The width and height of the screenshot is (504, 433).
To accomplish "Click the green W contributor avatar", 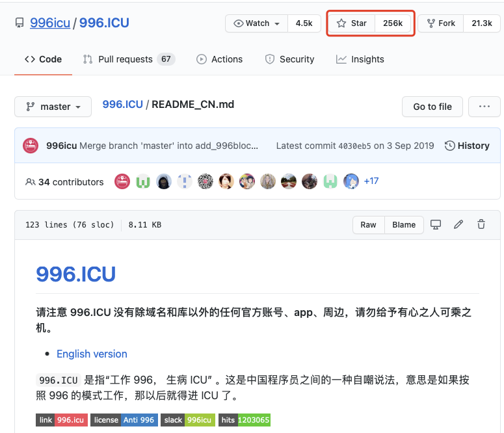I will (x=143, y=181).
